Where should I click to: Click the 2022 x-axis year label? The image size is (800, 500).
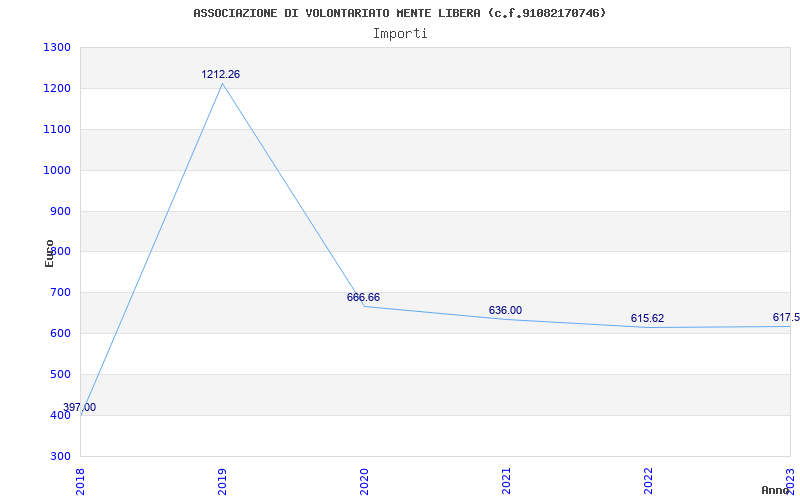[648, 481]
